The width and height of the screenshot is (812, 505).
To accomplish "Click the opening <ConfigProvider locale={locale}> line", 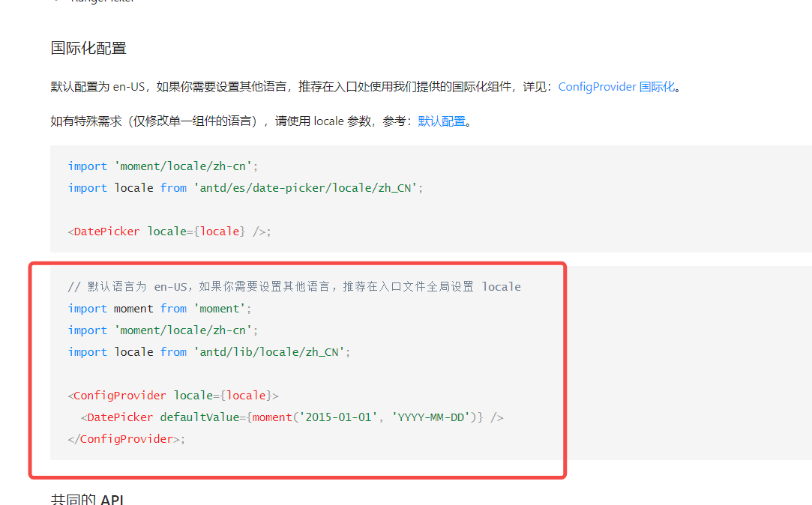I will point(173,396).
